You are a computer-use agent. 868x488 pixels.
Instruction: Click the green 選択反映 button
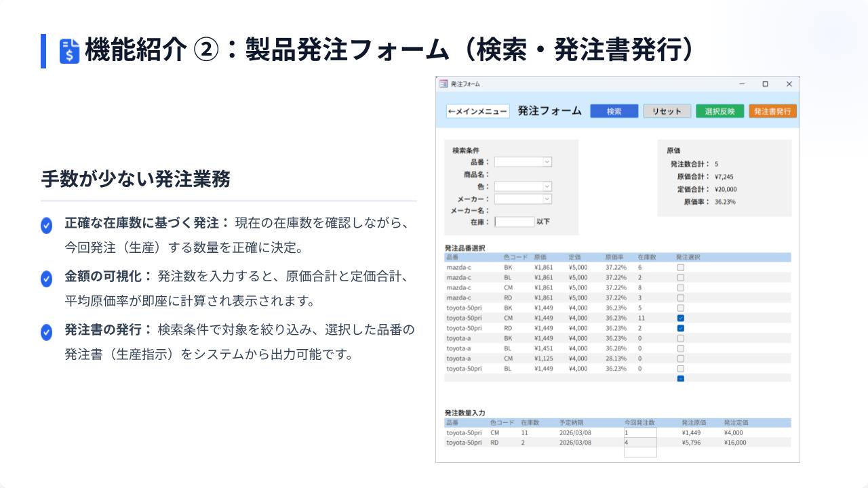coord(719,112)
